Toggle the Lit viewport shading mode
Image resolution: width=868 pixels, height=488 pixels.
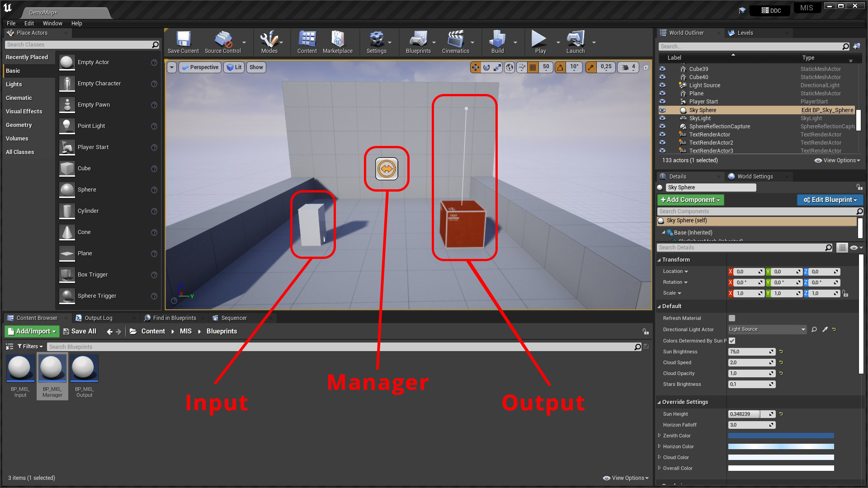[x=234, y=67]
